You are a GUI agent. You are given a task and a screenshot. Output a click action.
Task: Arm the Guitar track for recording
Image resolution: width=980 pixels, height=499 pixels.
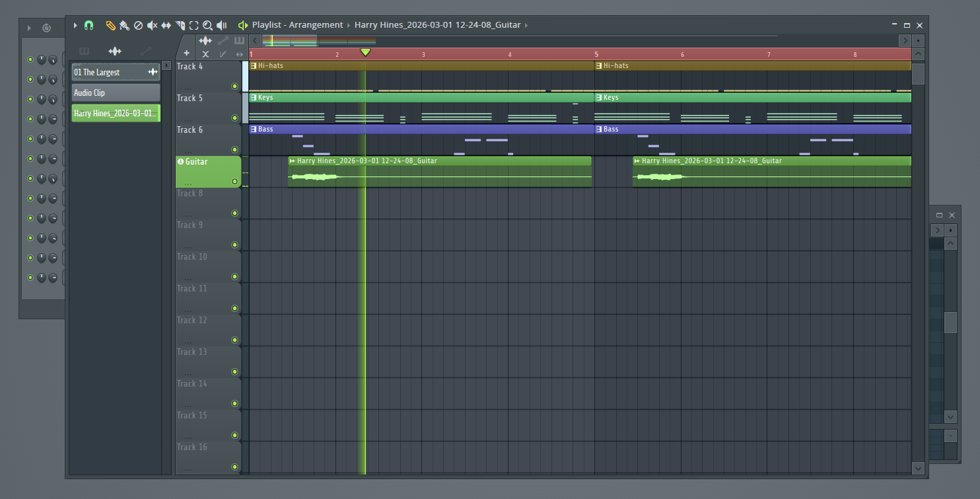point(234,182)
